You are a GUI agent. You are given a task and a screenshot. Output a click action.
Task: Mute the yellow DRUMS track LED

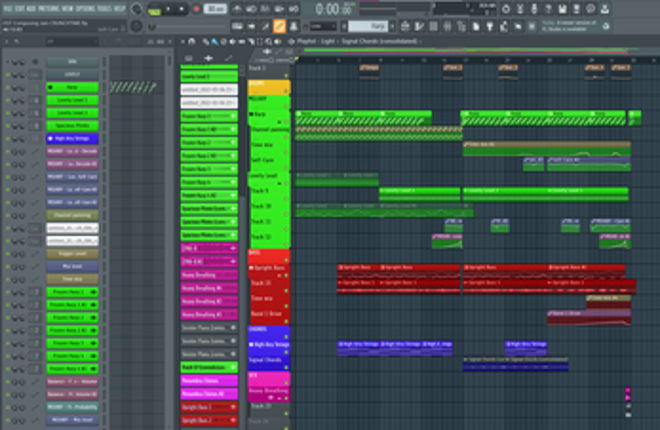[x=286, y=91]
